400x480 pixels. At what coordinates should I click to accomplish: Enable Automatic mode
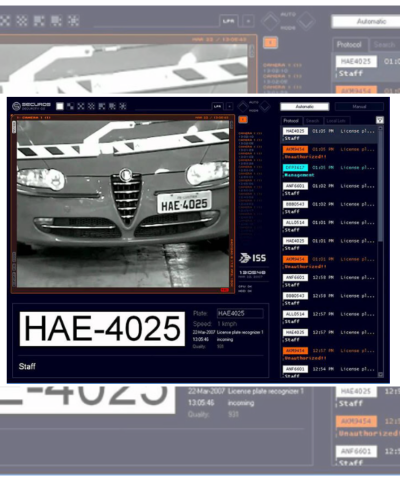tap(305, 107)
